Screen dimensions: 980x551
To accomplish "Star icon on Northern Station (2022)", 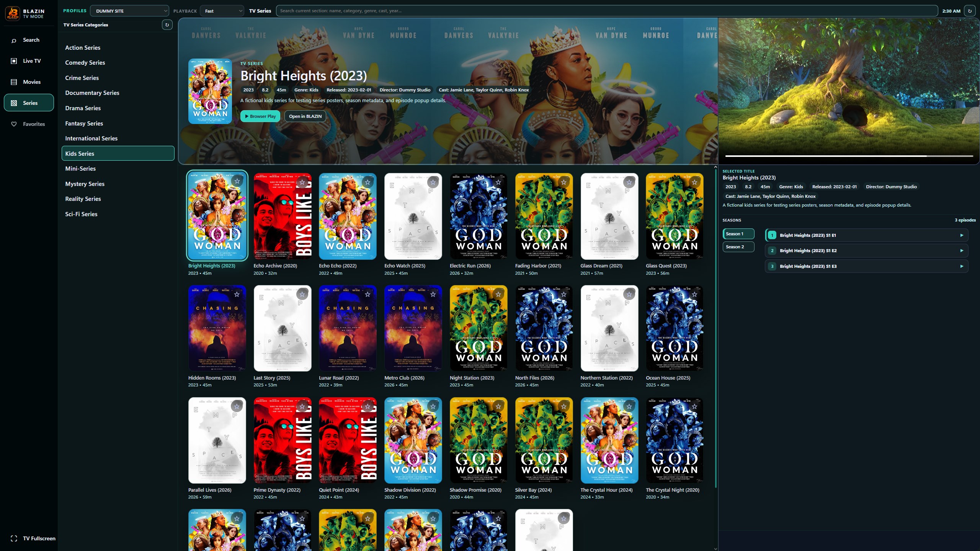I will 629,294.
